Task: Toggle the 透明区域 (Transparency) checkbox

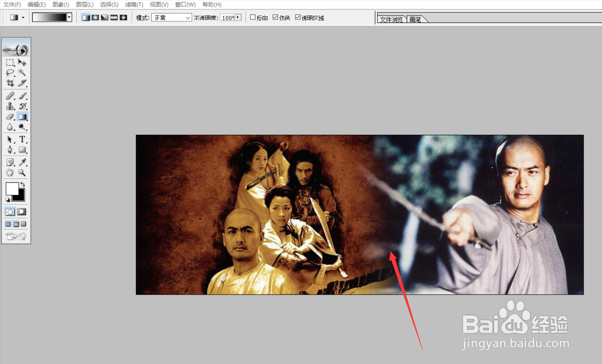Action: 298,17
